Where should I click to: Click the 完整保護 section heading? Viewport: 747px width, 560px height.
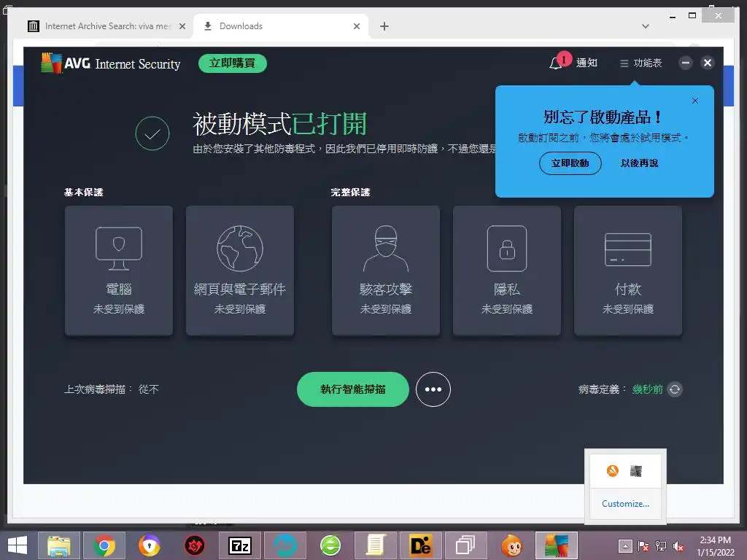click(x=351, y=192)
